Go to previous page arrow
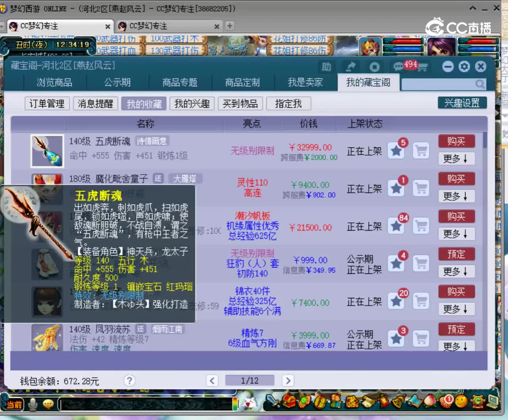508x420 pixels. click(x=212, y=381)
